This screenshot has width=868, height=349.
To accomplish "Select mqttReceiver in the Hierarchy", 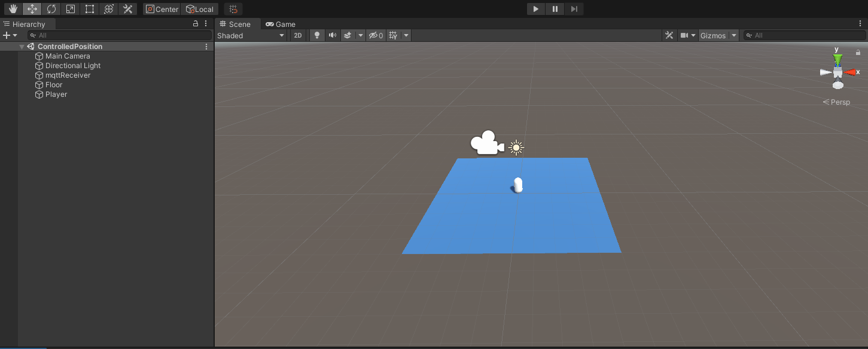I will 68,75.
